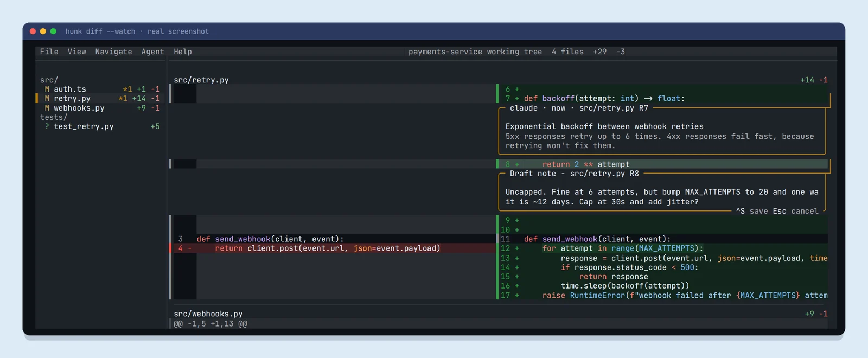Click the Draft note - src/retry.py R8 title
The width and height of the screenshot is (868, 358).
[575, 174]
